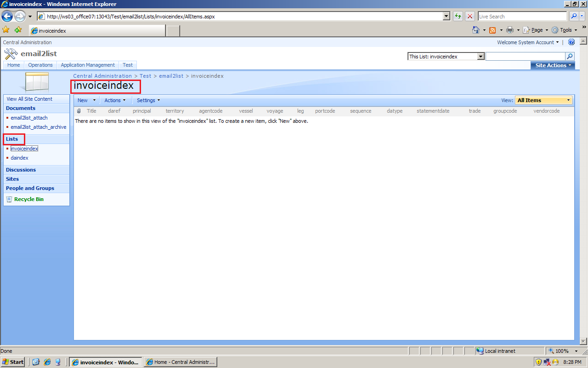Click the Local intranet zone icon
This screenshot has width=588, height=368.
(x=480, y=351)
